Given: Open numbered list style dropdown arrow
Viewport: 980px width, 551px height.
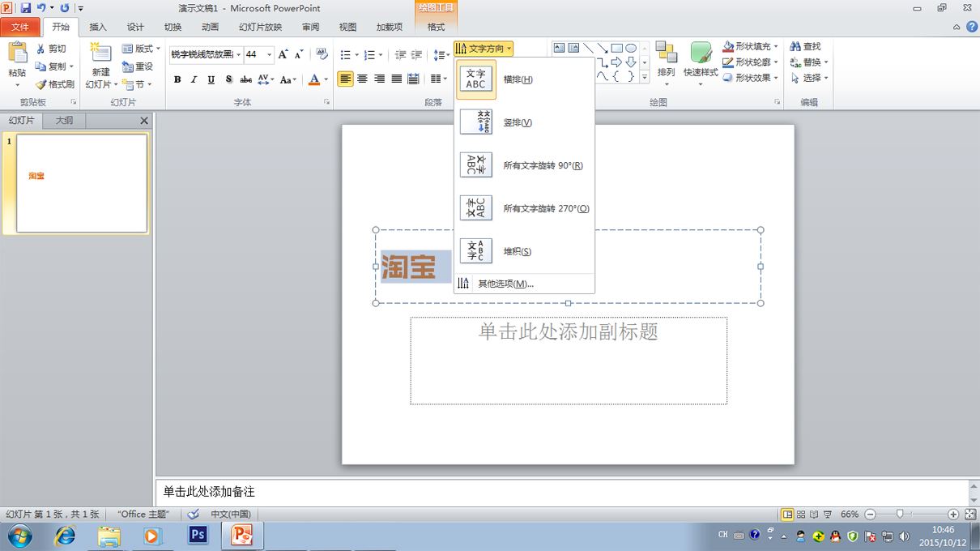Looking at the screenshot, I should (x=381, y=55).
